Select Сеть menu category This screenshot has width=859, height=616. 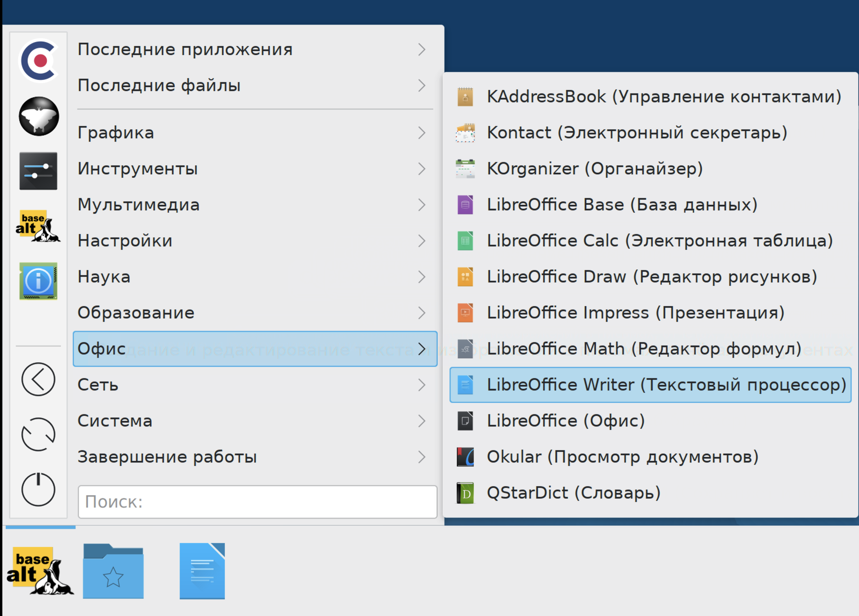[x=256, y=384]
